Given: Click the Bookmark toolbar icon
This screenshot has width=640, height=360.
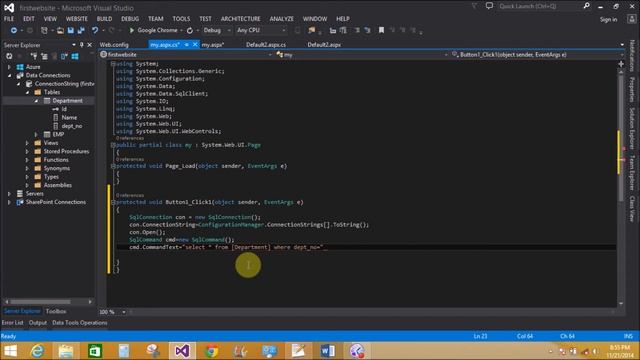Looking at the screenshot, I should tap(381, 30).
